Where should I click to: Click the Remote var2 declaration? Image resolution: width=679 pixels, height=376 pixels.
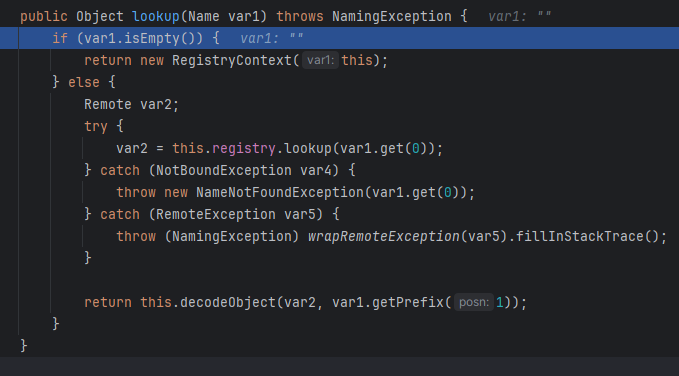(131, 104)
